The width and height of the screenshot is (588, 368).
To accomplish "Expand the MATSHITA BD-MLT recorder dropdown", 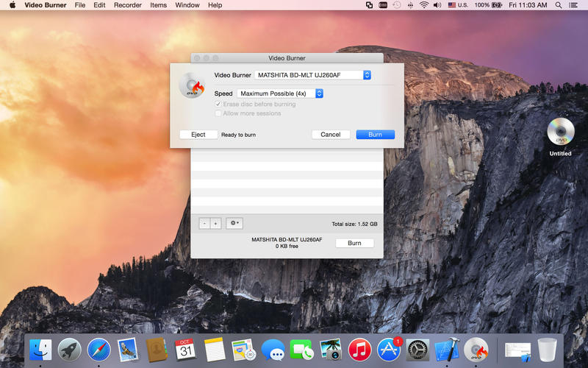I will coord(312,75).
